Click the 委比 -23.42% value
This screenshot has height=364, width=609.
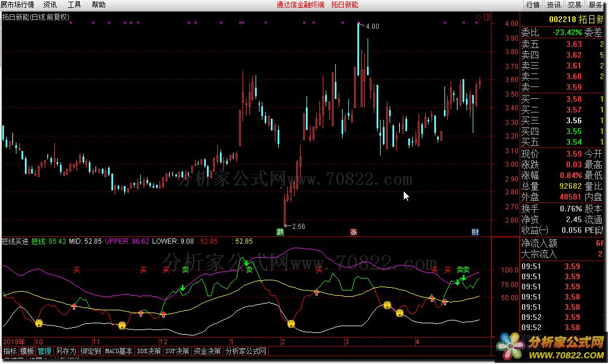(567, 32)
